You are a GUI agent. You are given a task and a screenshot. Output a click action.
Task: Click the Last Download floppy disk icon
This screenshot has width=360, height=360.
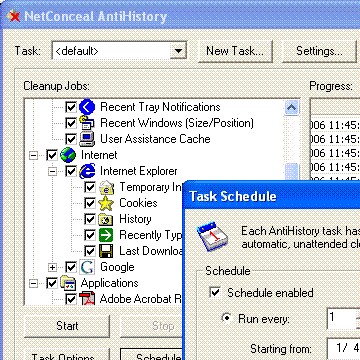tap(106, 251)
